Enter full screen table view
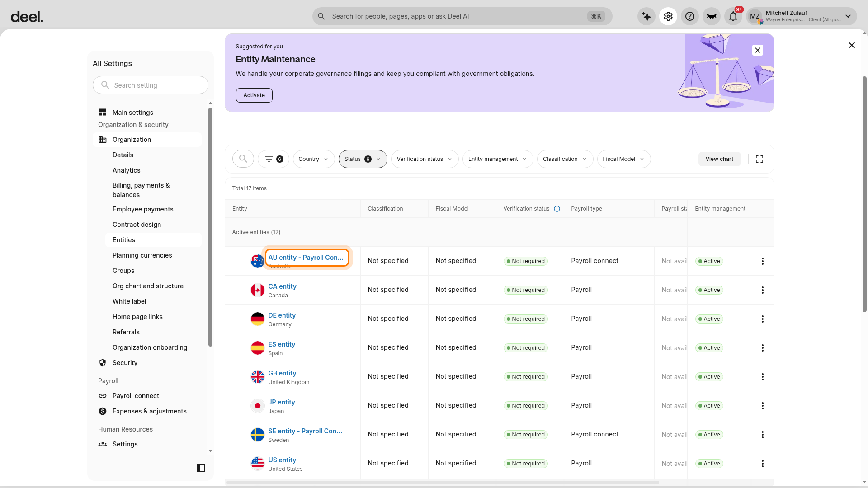 tap(759, 159)
